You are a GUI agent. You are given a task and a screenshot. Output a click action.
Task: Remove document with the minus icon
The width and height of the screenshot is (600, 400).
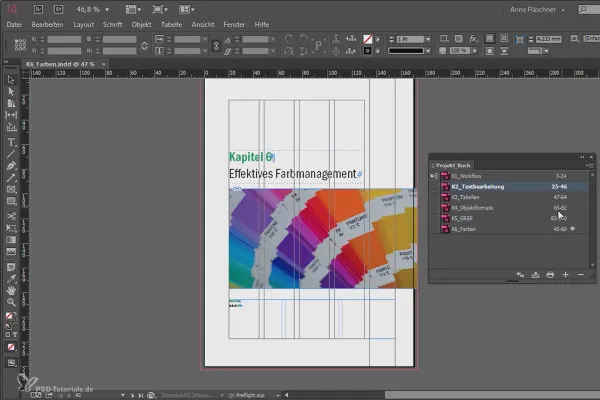point(580,274)
